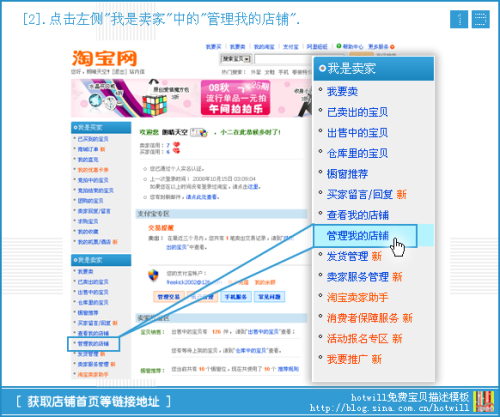Click the red hearts beside buyer credit 6
500x417 pixels.
176,151
